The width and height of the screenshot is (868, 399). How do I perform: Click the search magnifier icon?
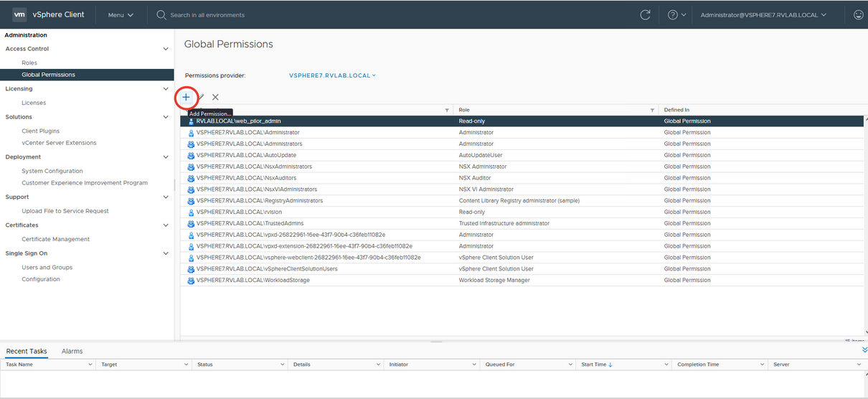pos(161,14)
